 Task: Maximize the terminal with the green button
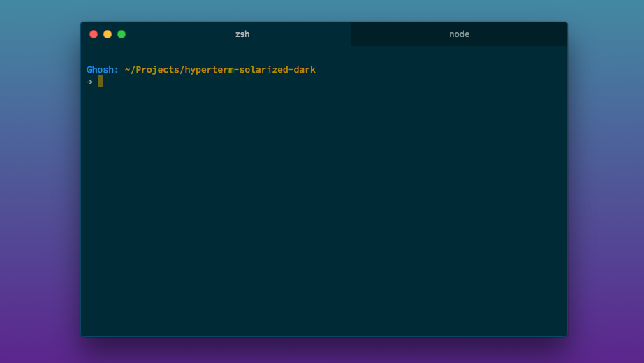coord(122,34)
